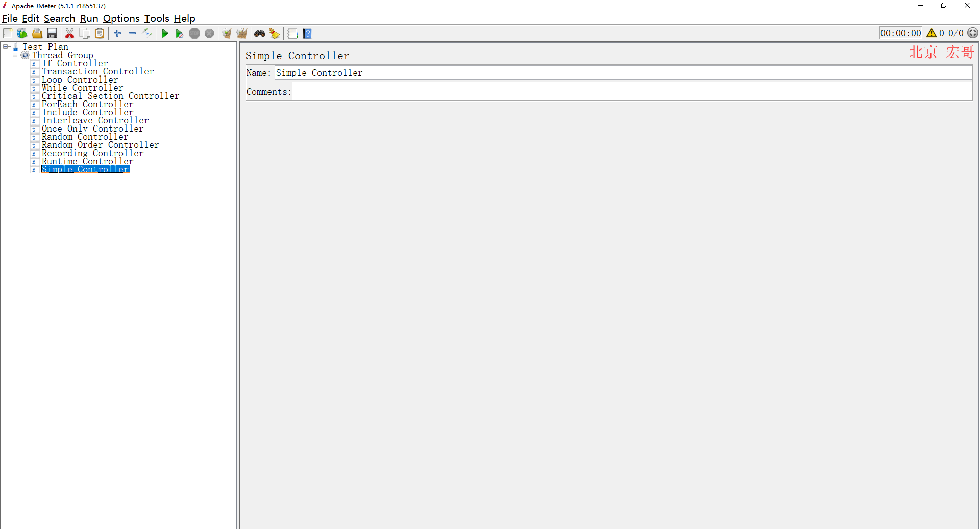Close the JMeter window

tap(967, 6)
